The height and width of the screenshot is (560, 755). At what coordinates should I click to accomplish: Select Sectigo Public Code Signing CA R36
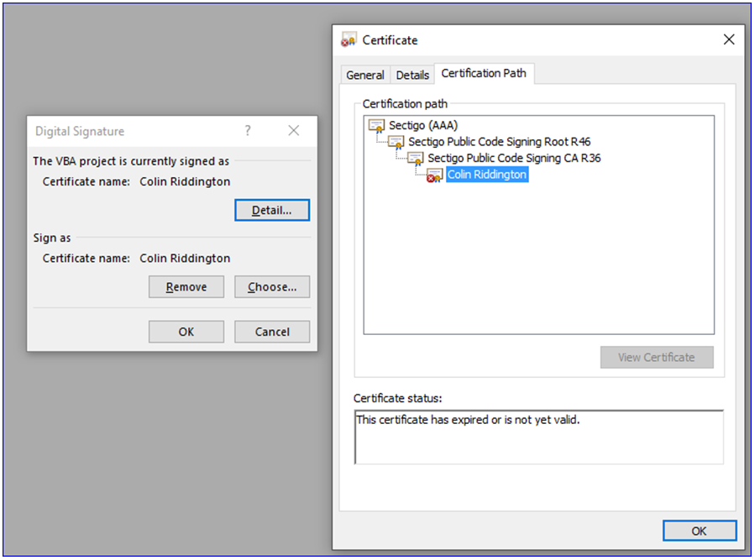click(514, 159)
